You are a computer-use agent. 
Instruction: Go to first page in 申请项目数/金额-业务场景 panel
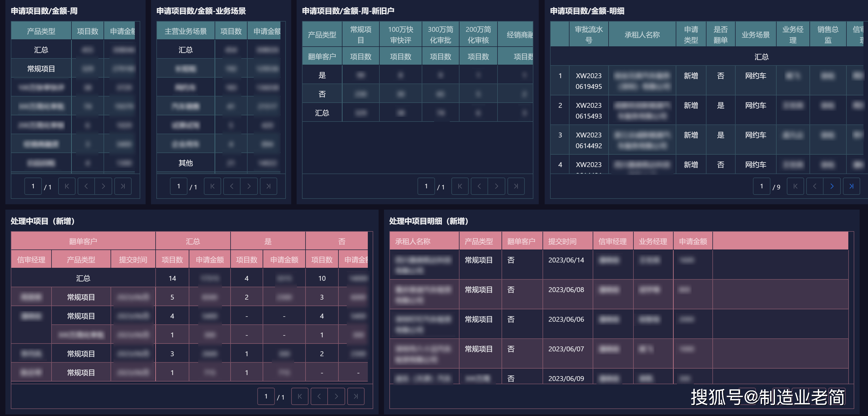[212, 186]
